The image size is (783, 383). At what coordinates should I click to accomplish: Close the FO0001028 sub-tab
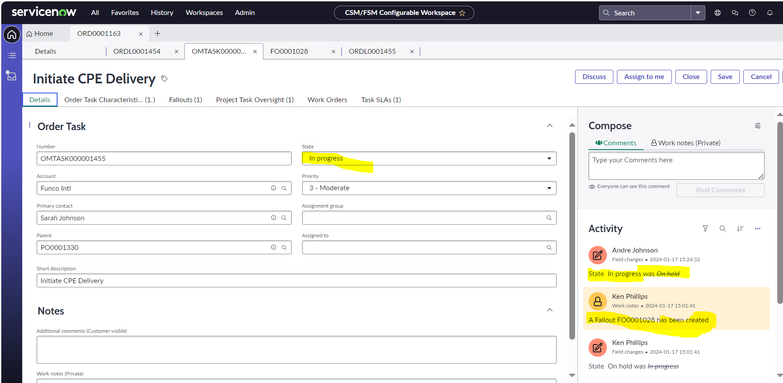[x=333, y=51]
